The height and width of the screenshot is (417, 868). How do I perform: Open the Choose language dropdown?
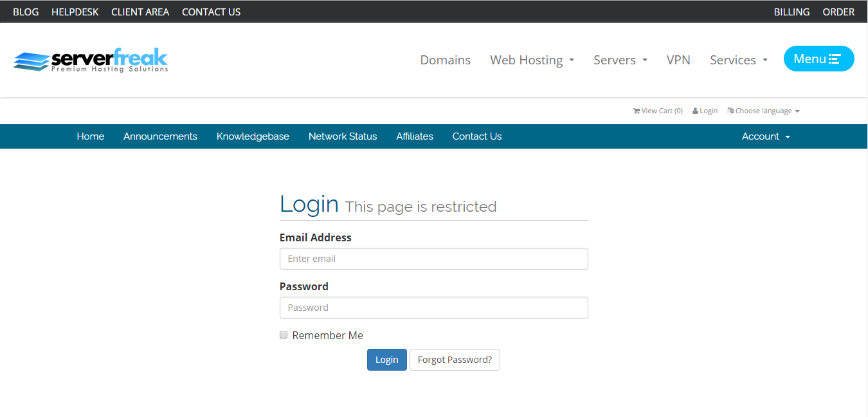click(x=763, y=111)
